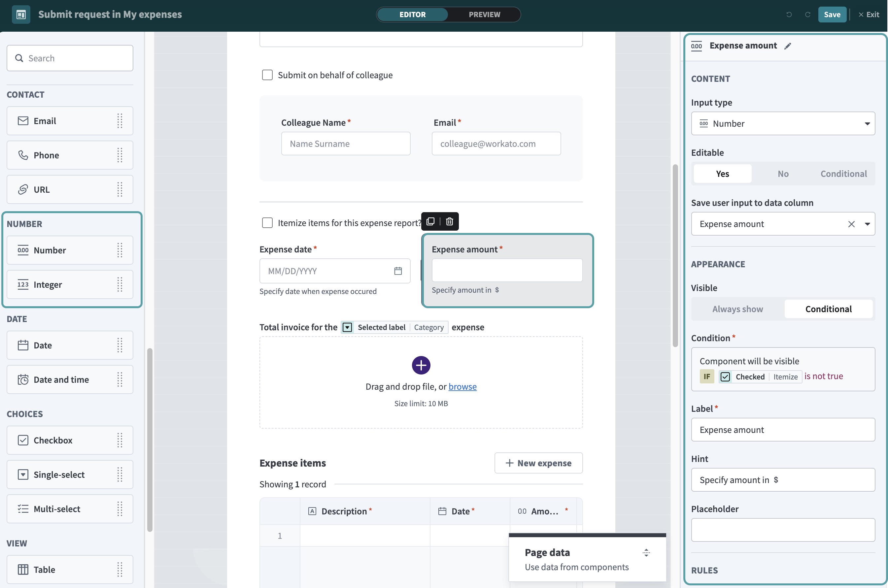
Task: Check Submit on behalf of colleague
Action: point(267,75)
